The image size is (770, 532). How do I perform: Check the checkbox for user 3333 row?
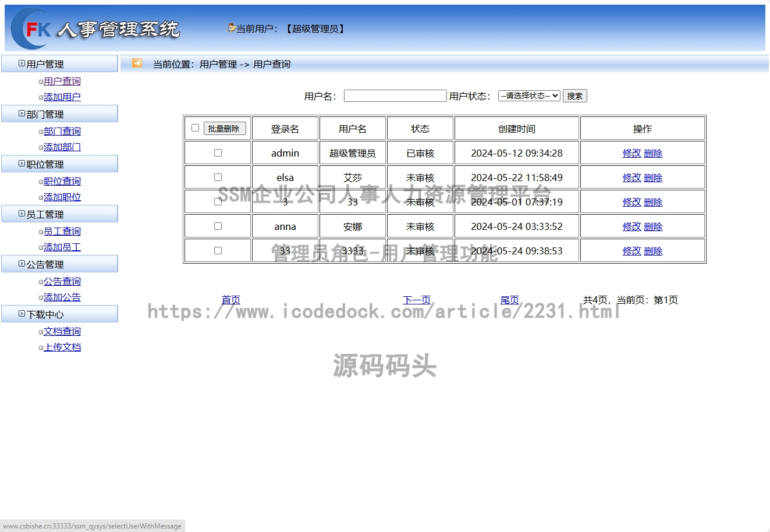tap(218, 250)
